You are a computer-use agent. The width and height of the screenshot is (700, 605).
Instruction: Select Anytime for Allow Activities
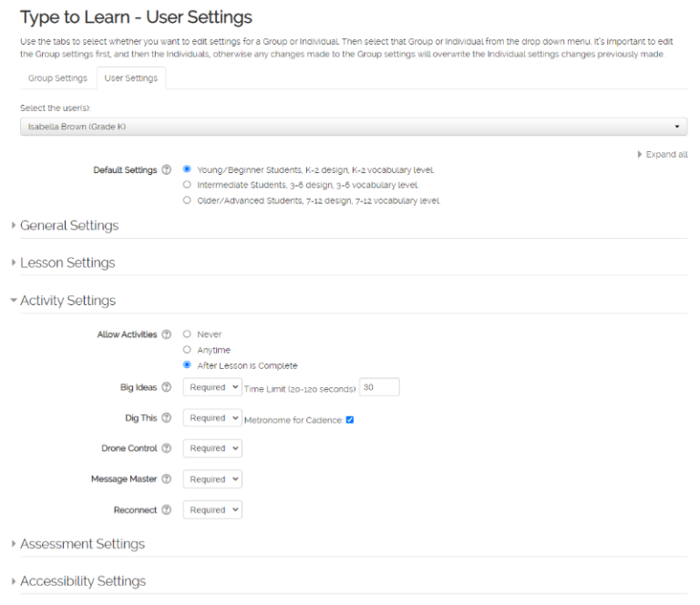pos(187,350)
